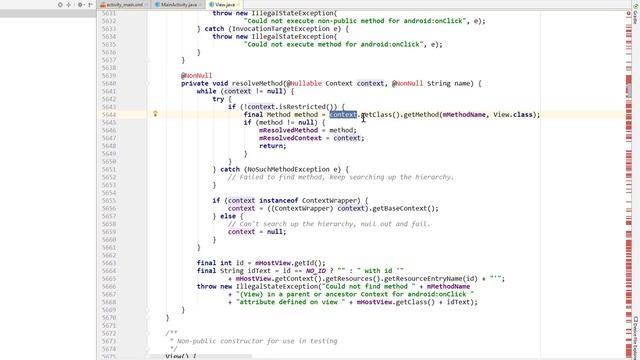The height and width of the screenshot is (360, 640).
Task: Toggle fold marker at line 5637
Action: click(147, 60)
